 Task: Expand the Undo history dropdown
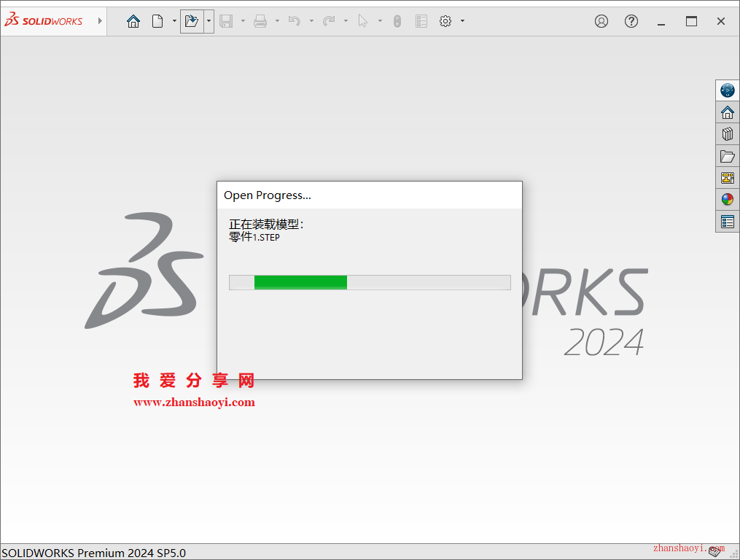pyautogui.click(x=311, y=20)
